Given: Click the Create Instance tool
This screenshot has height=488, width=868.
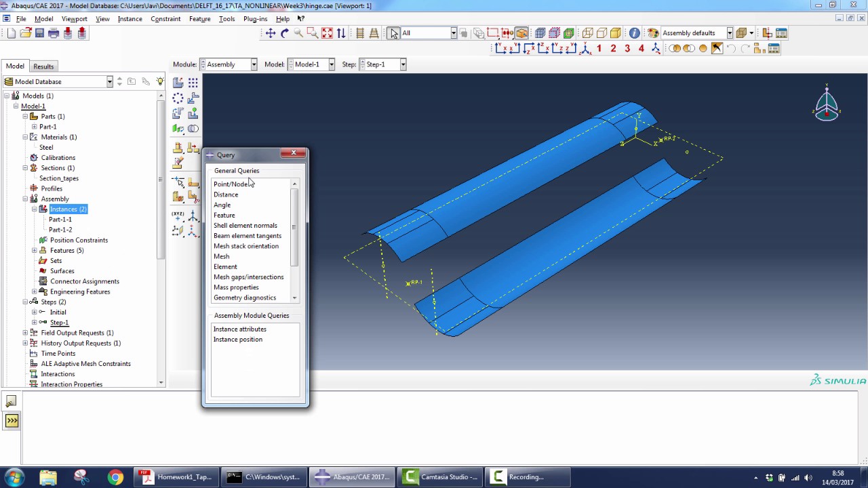Looking at the screenshot, I should [x=178, y=83].
